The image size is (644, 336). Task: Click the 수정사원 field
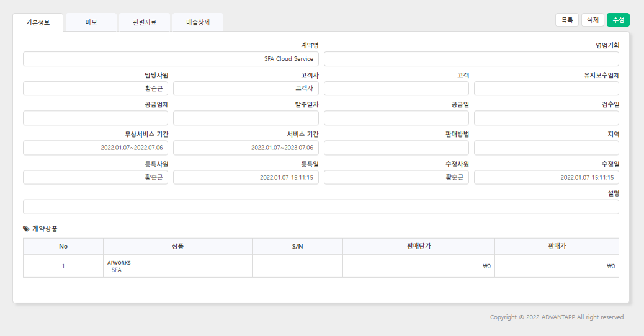point(396,177)
